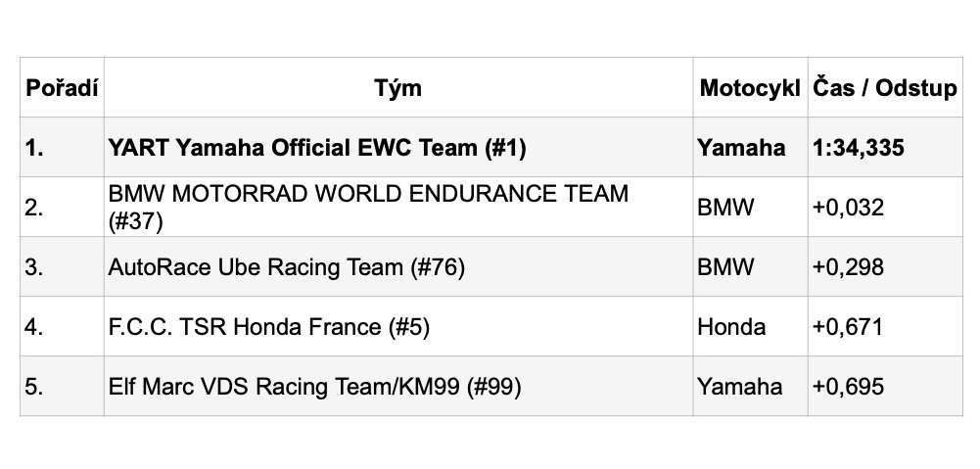The height and width of the screenshot is (469, 980).
Task: Click the Pořadí column header
Action: (x=62, y=87)
